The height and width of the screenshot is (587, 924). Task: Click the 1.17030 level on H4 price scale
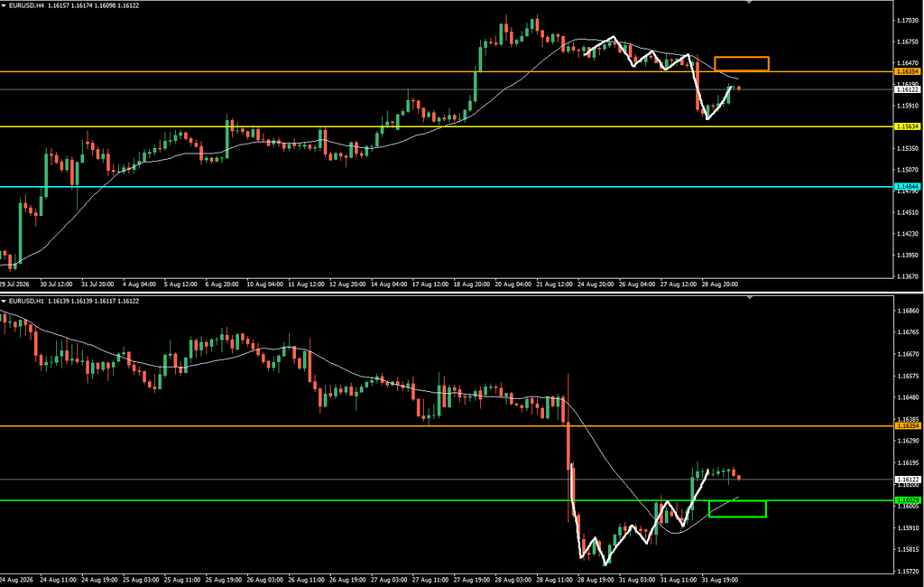(908, 20)
